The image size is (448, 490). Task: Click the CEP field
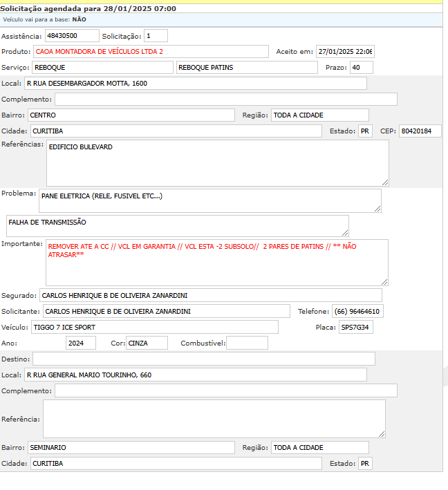pyautogui.click(x=420, y=131)
